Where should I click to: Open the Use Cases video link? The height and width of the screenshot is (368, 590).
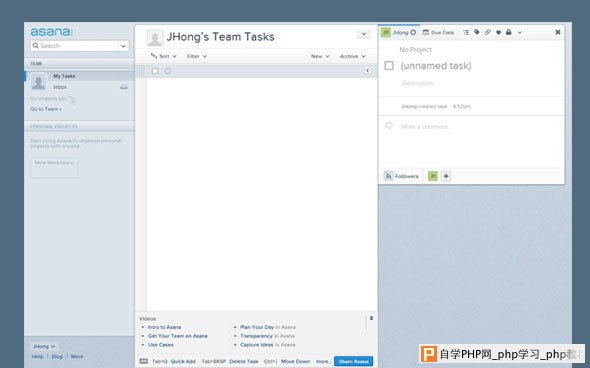pyautogui.click(x=161, y=345)
